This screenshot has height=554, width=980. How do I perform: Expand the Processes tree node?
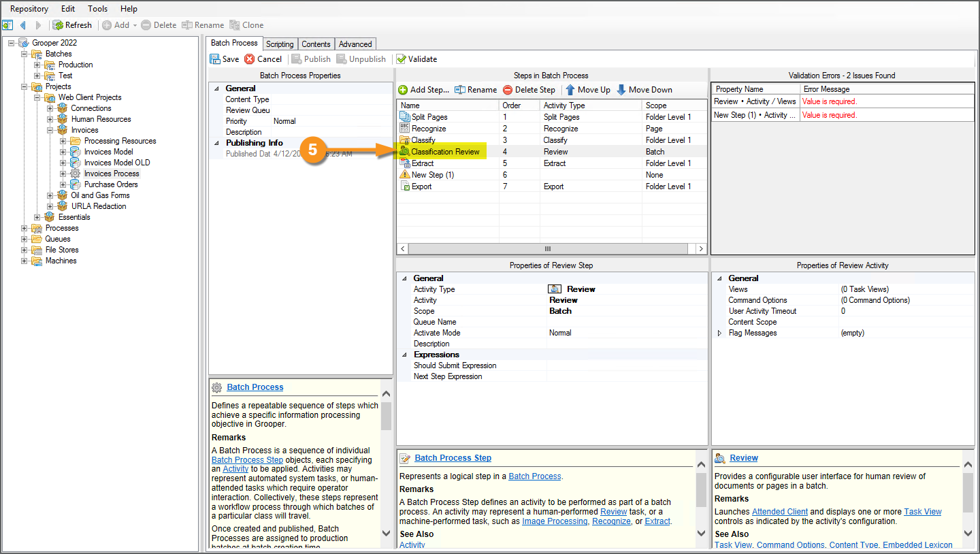coord(25,228)
